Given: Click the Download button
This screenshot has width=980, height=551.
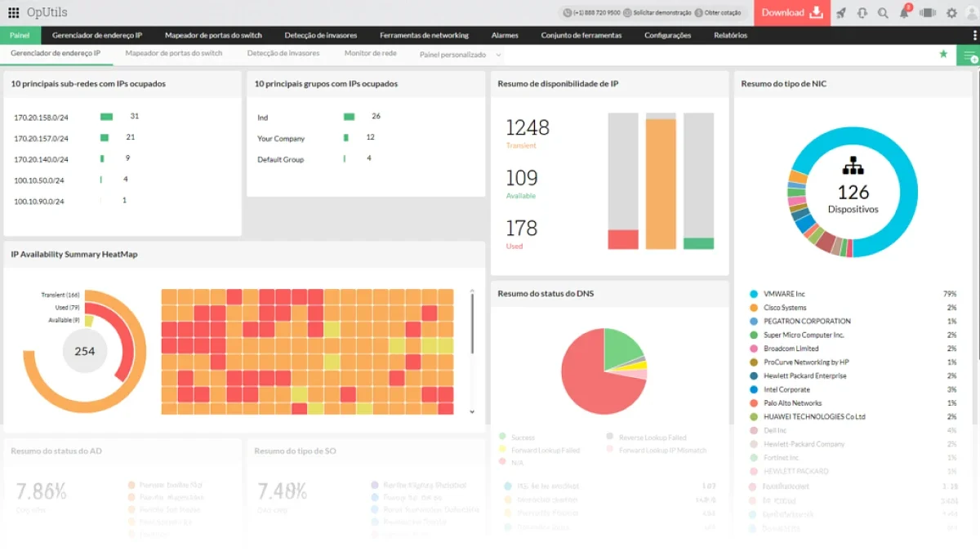Looking at the screenshot, I should (x=792, y=13).
